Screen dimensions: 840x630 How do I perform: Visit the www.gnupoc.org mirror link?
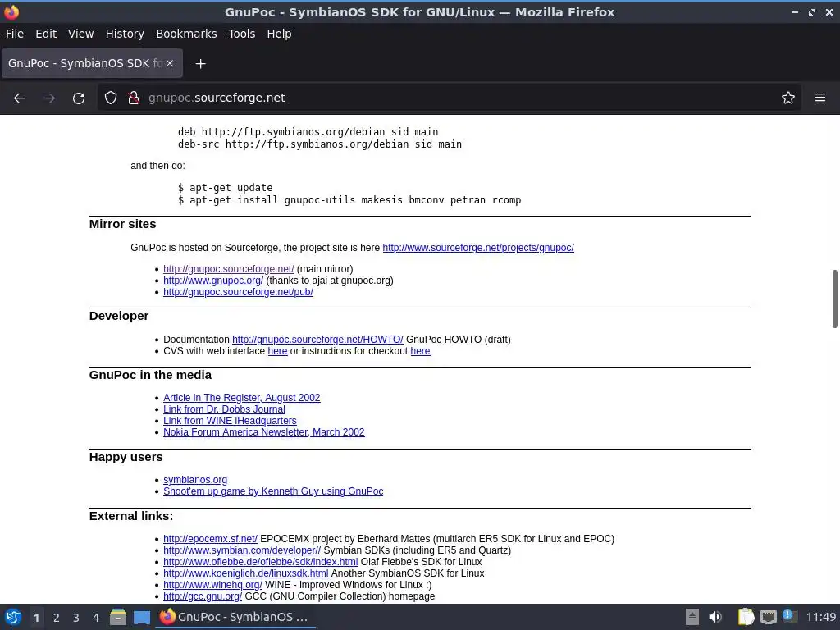213,281
